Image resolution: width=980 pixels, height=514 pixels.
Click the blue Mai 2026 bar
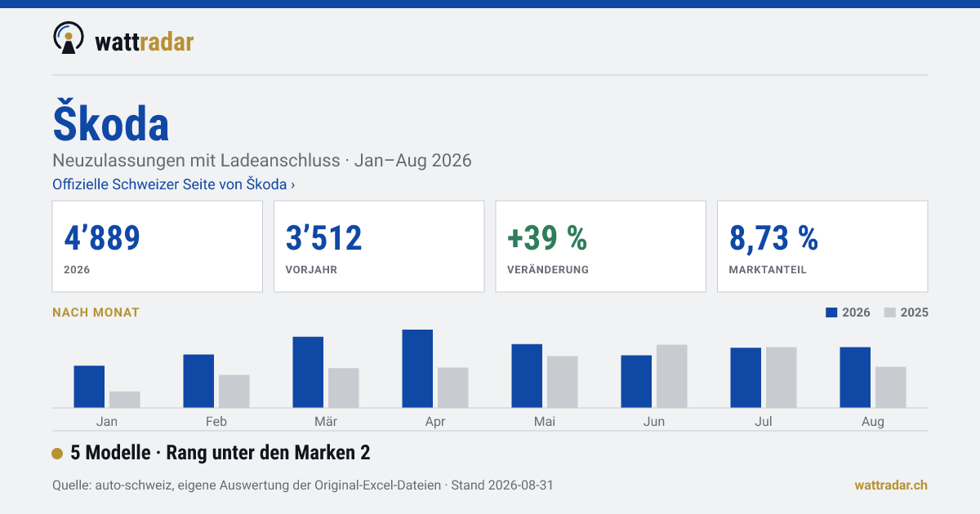click(x=527, y=376)
